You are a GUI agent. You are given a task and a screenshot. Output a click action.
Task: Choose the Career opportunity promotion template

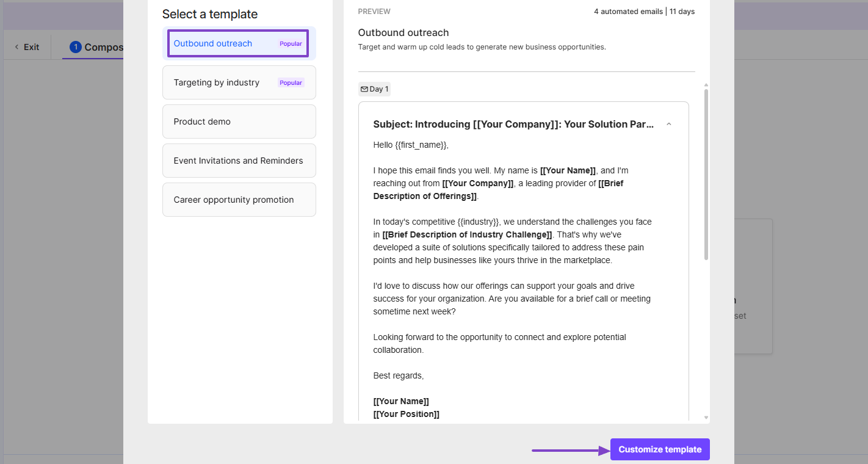click(x=239, y=200)
